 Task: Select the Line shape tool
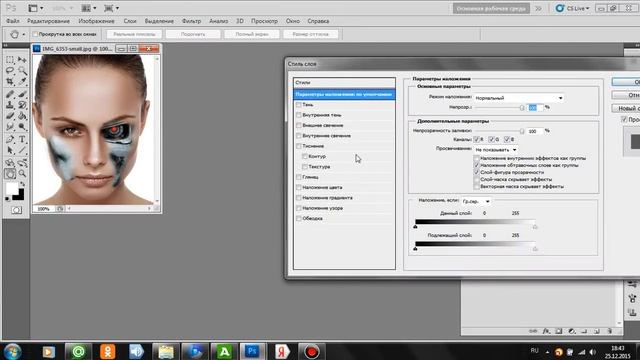click(x=22, y=151)
